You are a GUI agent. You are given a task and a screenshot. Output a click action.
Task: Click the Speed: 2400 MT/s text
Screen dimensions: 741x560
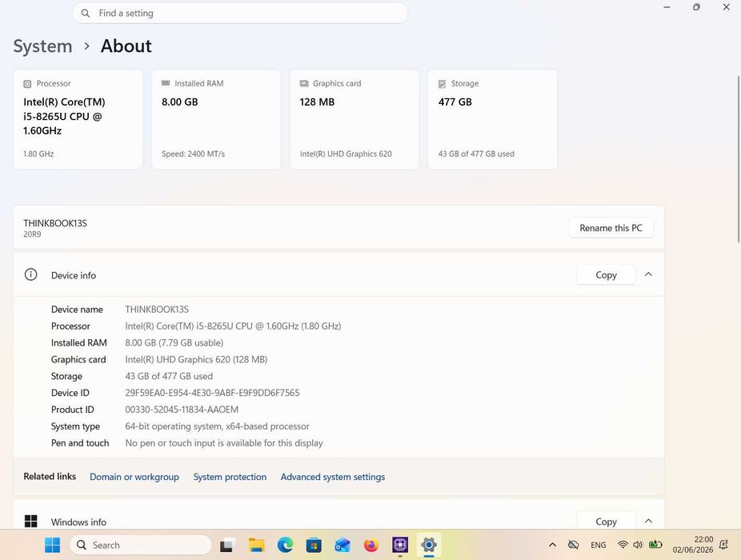coord(194,154)
